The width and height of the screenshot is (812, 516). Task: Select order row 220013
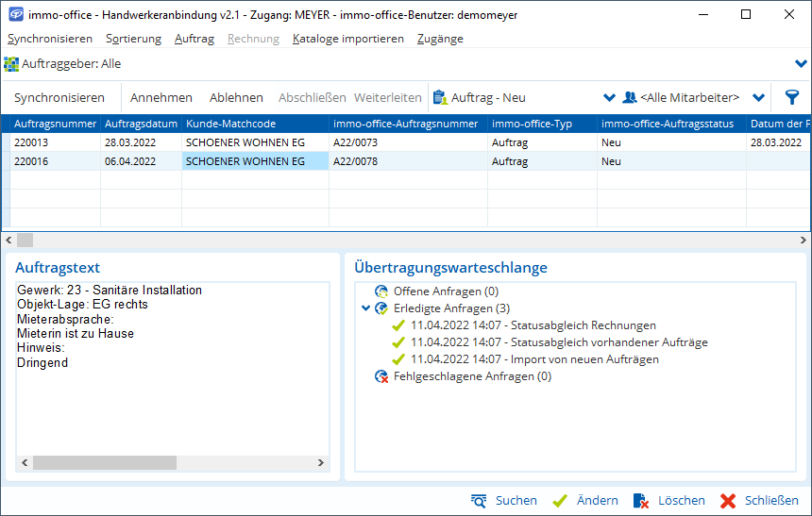click(x=56, y=142)
